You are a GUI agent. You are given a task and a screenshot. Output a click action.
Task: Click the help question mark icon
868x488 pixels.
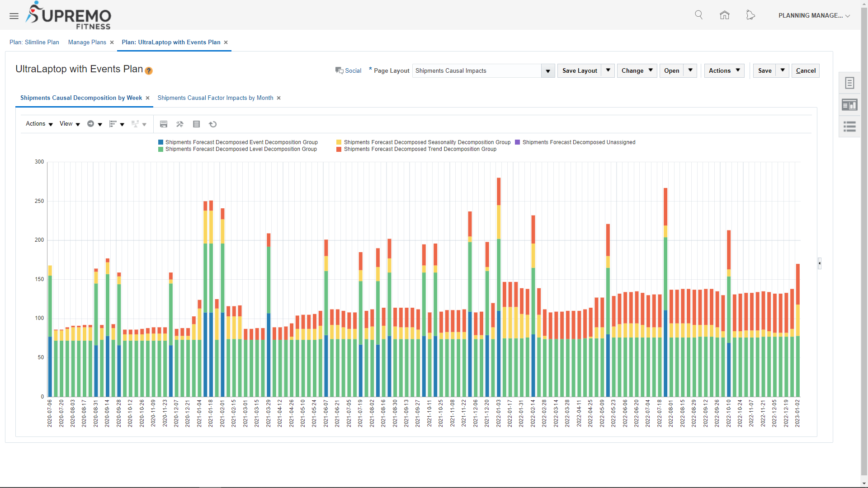(149, 71)
